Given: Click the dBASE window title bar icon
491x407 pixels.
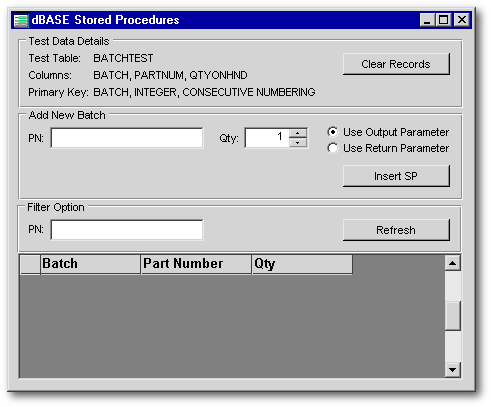Looking at the screenshot, I should [x=21, y=20].
